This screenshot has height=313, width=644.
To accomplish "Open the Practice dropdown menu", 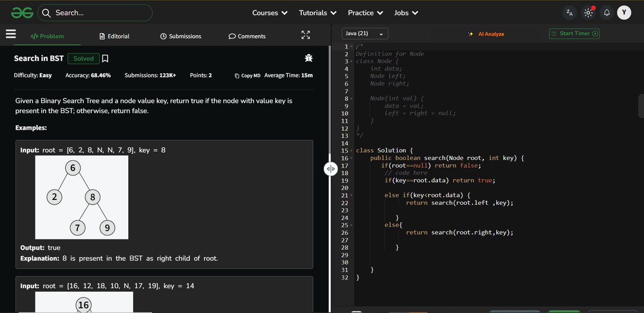I will pos(365,13).
